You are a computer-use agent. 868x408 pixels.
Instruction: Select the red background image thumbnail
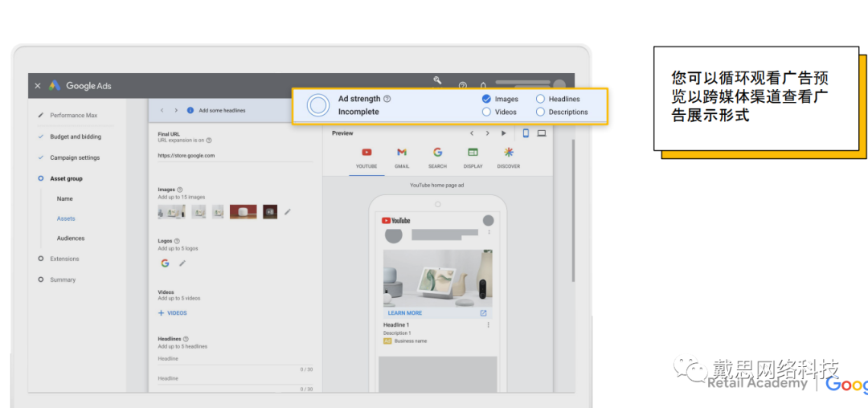pyautogui.click(x=243, y=212)
